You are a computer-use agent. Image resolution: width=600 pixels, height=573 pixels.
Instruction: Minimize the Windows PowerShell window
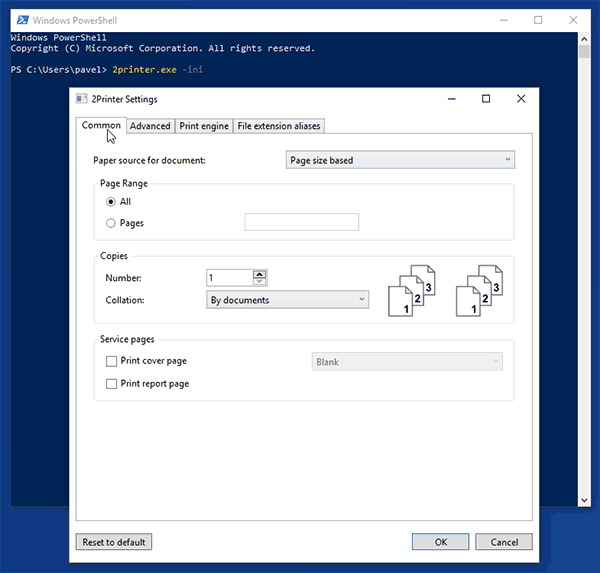[x=504, y=20]
